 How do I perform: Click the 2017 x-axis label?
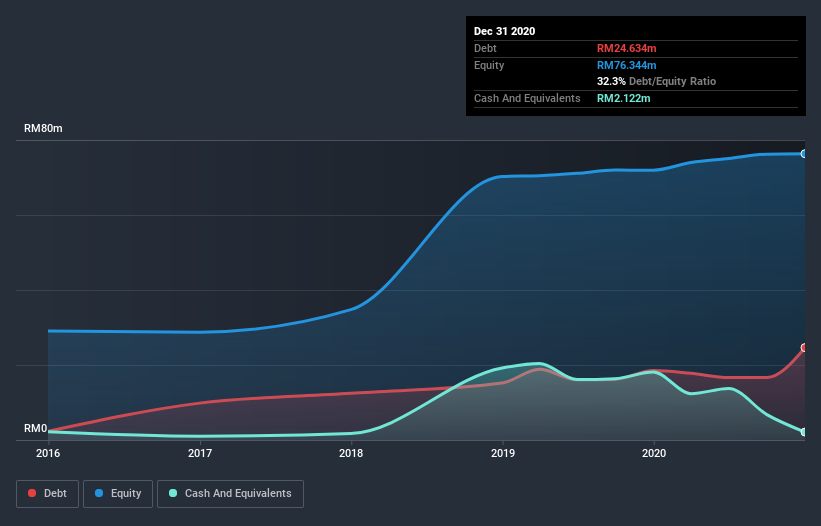click(200, 453)
